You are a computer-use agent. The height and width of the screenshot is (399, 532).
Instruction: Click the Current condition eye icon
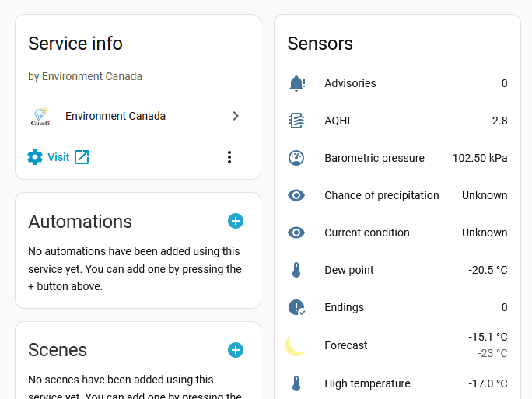click(x=296, y=233)
